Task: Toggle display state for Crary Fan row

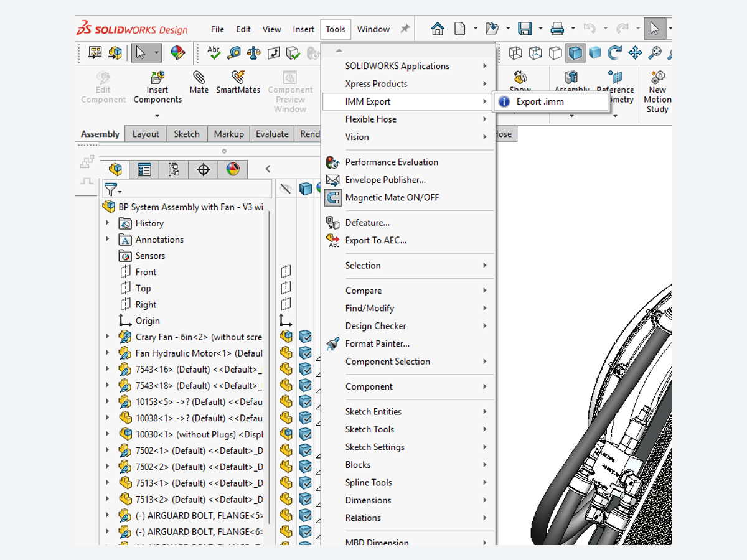Action: pyautogui.click(x=305, y=337)
